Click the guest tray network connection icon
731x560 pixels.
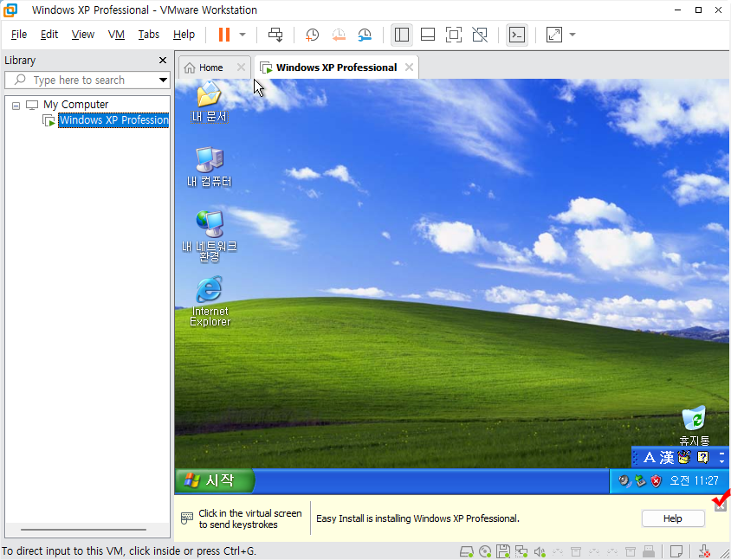pyautogui.click(x=640, y=480)
